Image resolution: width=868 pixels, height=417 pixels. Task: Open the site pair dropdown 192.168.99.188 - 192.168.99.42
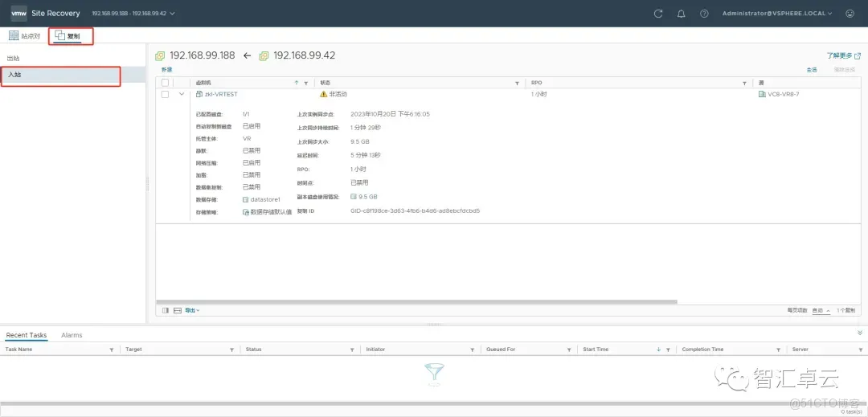[x=133, y=14]
